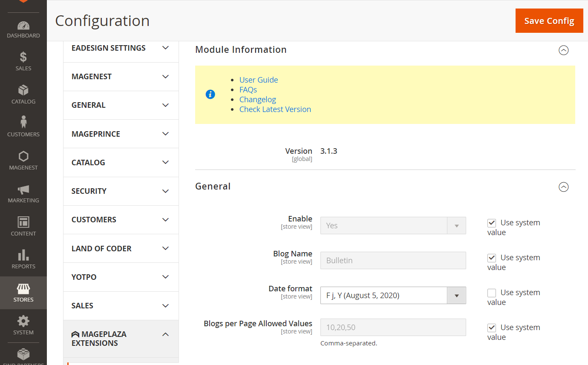The image size is (588, 365).
Task: Open the Magenest hexagon icon
Action: (23, 156)
